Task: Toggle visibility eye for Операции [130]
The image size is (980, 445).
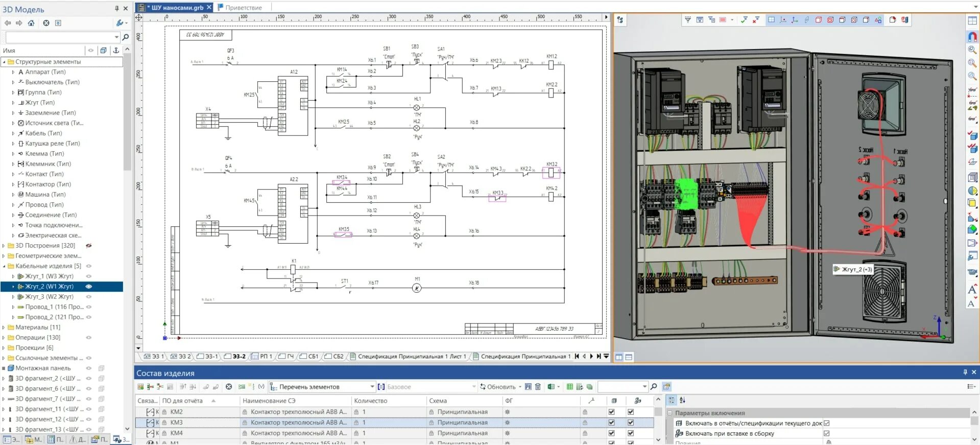Action: coord(89,338)
